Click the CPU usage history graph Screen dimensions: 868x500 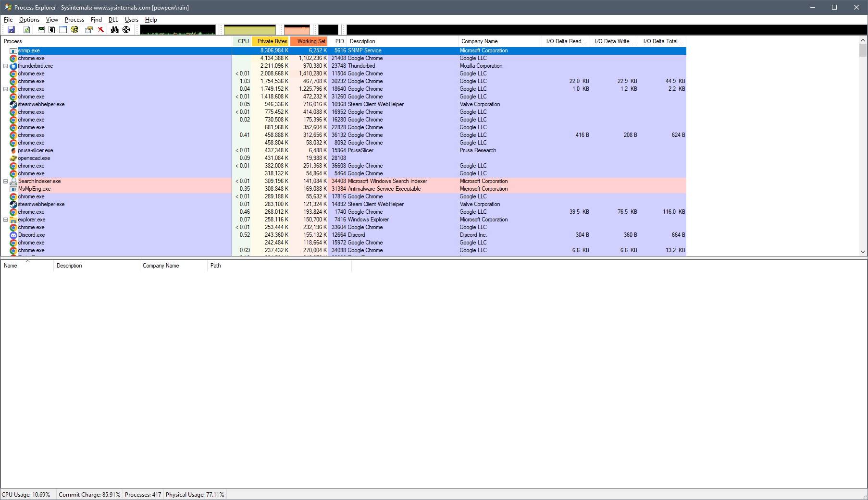point(178,30)
